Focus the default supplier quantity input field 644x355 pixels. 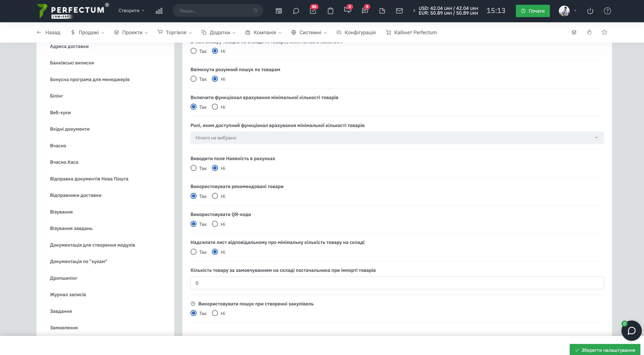pyautogui.click(x=397, y=283)
